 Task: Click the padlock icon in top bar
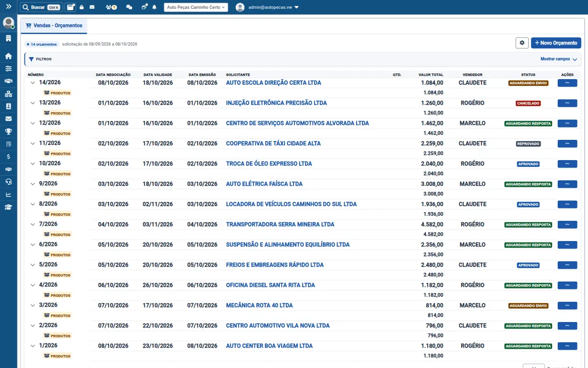pyautogui.click(x=81, y=7)
